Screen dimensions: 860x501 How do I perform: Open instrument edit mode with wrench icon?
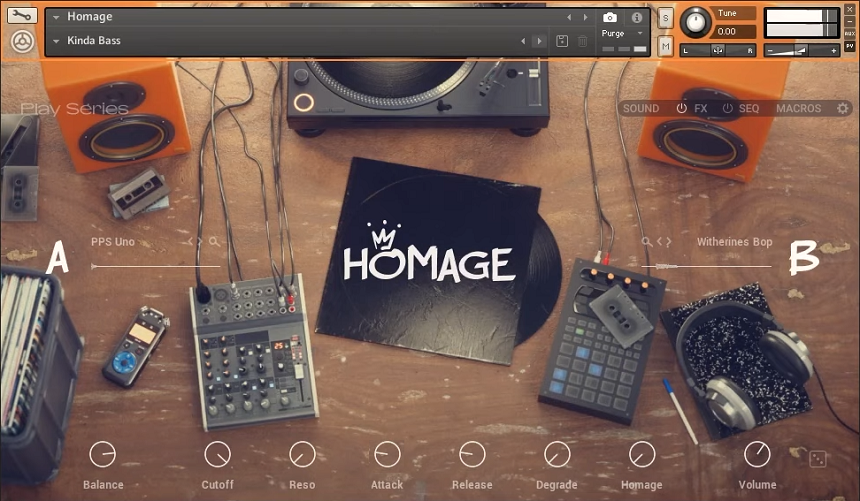point(22,15)
